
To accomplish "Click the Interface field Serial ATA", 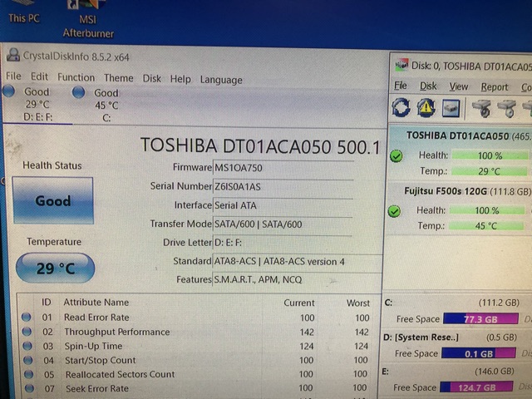I will click(x=283, y=205).
